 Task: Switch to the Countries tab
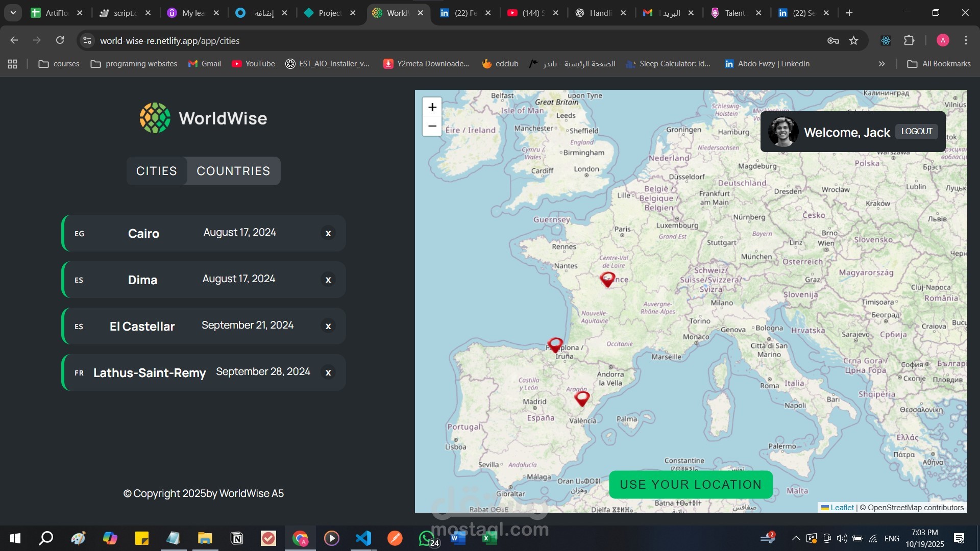[233, 171]
